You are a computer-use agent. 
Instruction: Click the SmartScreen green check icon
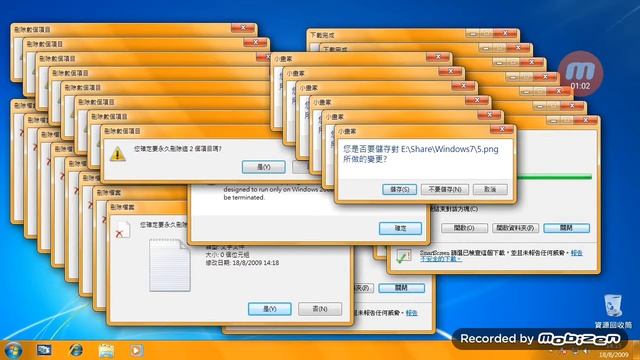tap(403, 256)
